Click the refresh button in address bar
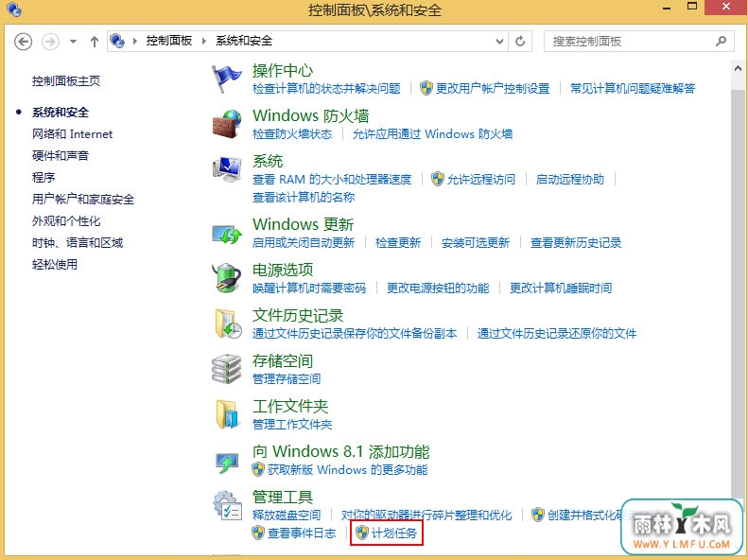Viewport: 748px width, 560px height. tap(520, 41)
